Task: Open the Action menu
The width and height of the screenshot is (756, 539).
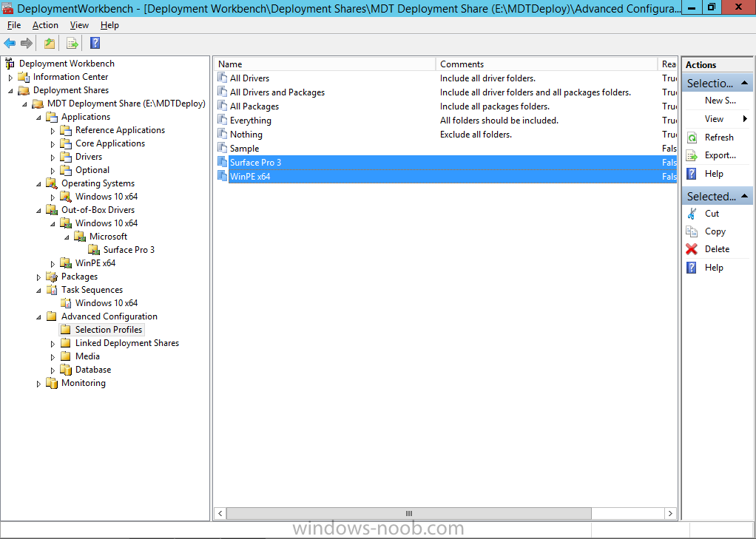Action: point(45,25)
